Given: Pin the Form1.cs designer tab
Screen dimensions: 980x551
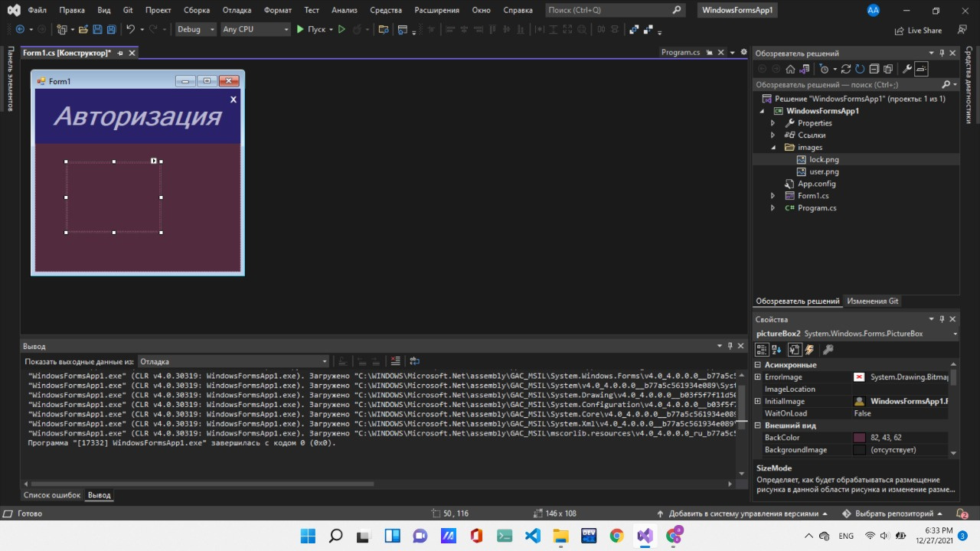Looking at the screenshot, I should [x=120, y=53].
